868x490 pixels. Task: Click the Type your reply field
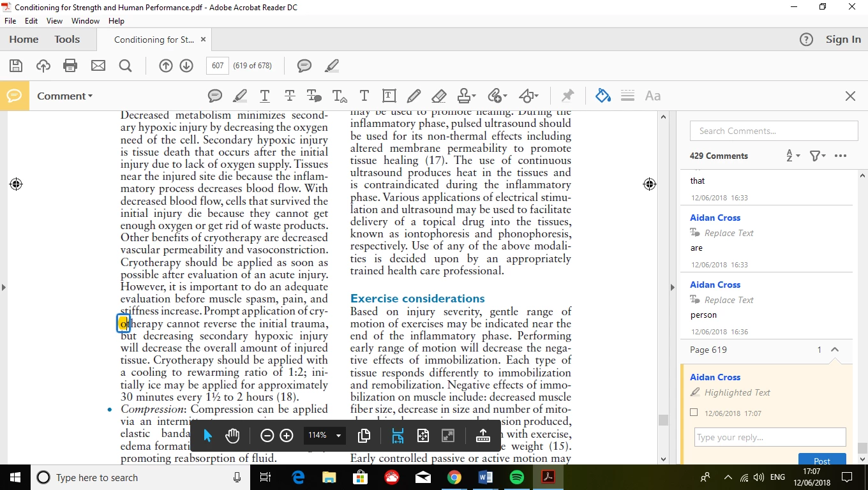point(770,437)
